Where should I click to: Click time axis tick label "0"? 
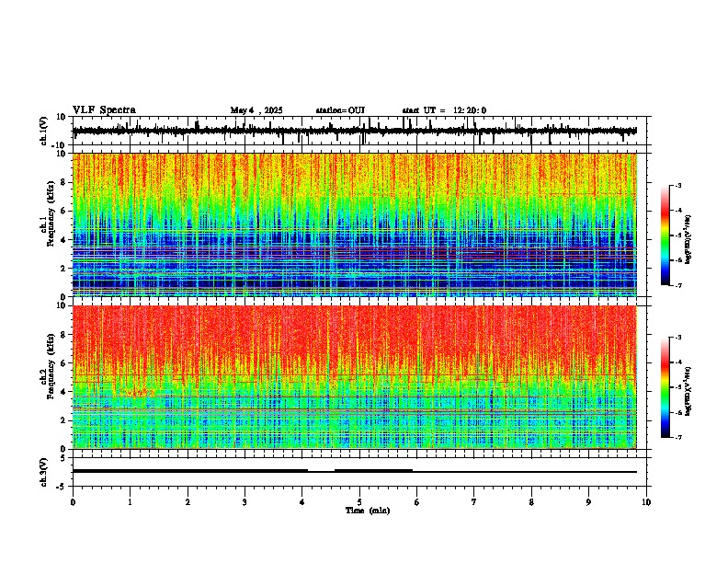click(x=73, y=502)
